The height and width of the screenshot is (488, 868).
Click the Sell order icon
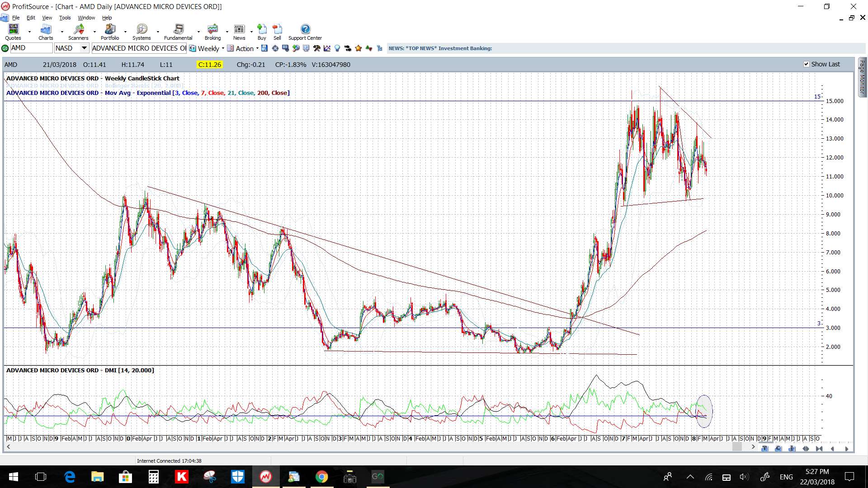pyautogui.click(x=277, y=32)
